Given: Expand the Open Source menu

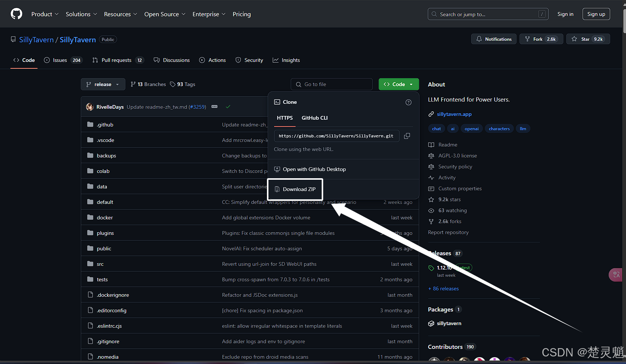Looking at the screenshot, I should [165, 14].
